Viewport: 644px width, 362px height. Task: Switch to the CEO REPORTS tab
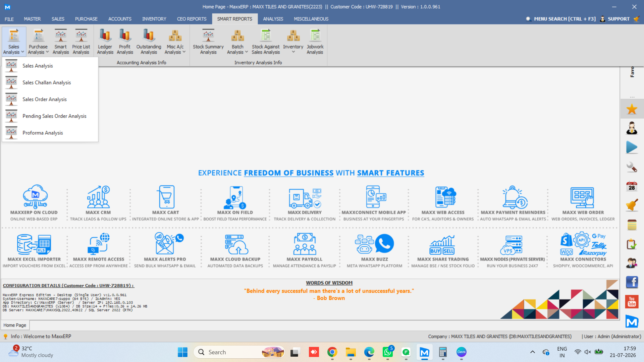point(192,19)
